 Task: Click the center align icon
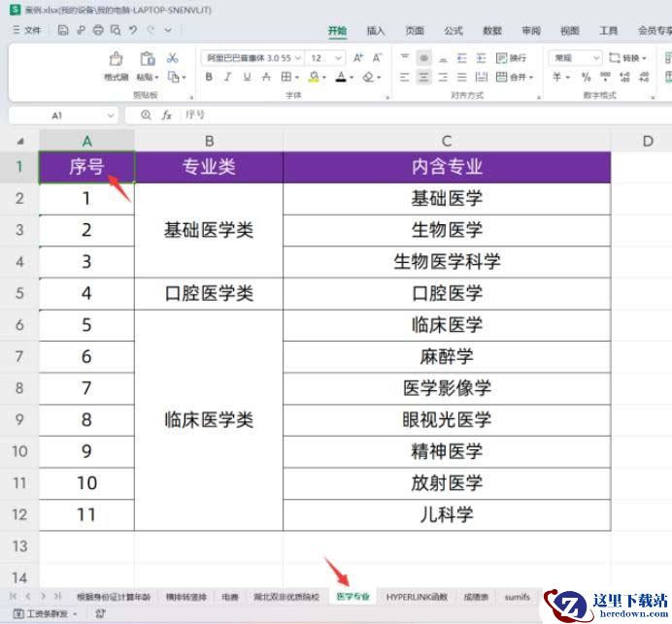(x=423, y=77)
